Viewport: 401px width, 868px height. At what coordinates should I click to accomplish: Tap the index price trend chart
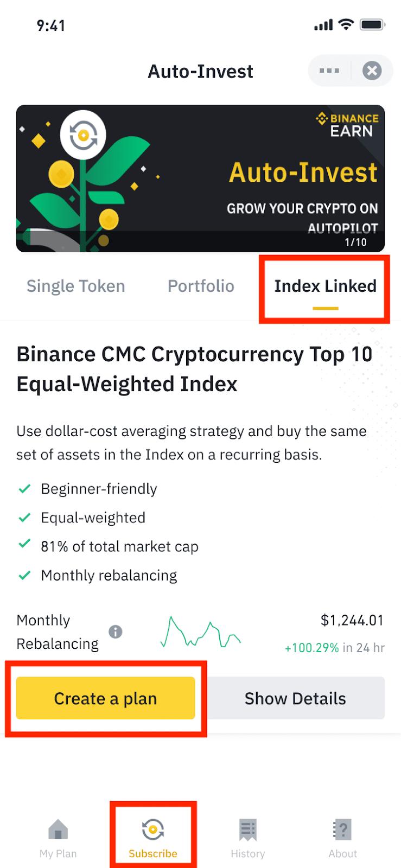point(200,632)
